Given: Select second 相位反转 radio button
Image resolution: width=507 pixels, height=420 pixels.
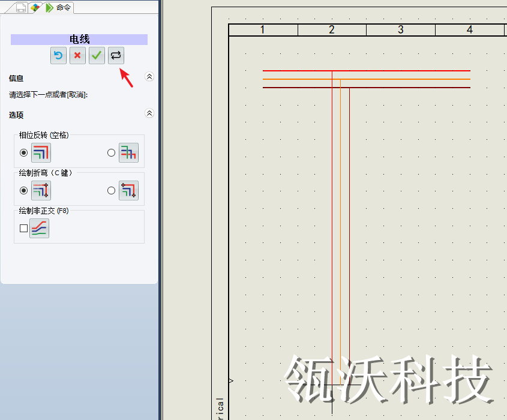Looking at the screenshot, I should (x=111, y=152).
